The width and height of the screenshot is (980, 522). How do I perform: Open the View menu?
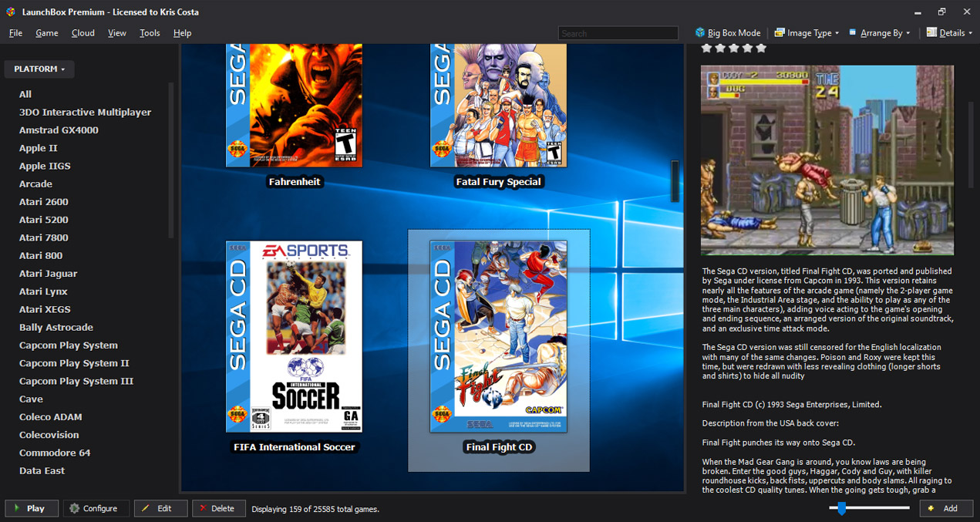tap(117, 33)
